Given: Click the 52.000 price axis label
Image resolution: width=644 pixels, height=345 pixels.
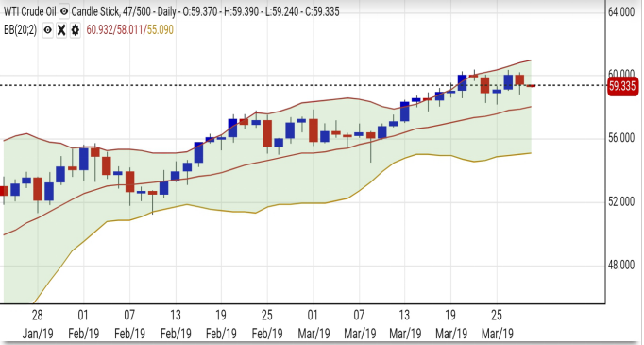Looking at the screenshot, I should click(621, 202).
